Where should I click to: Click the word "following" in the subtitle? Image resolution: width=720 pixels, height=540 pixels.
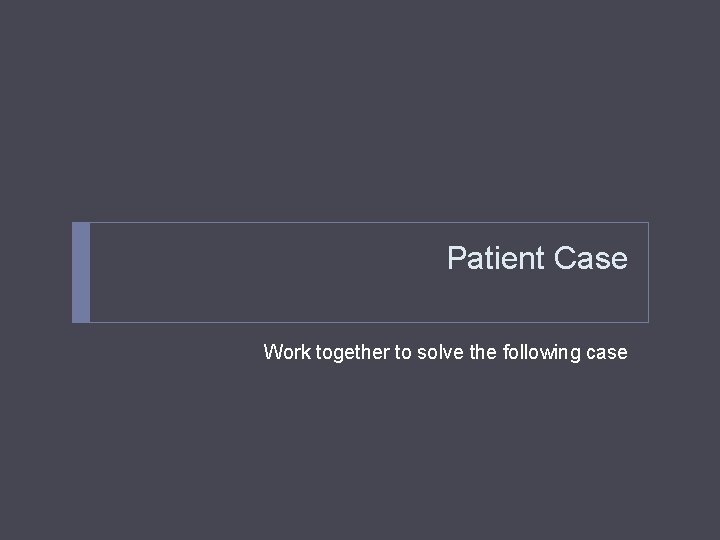(x=544, y=352)
